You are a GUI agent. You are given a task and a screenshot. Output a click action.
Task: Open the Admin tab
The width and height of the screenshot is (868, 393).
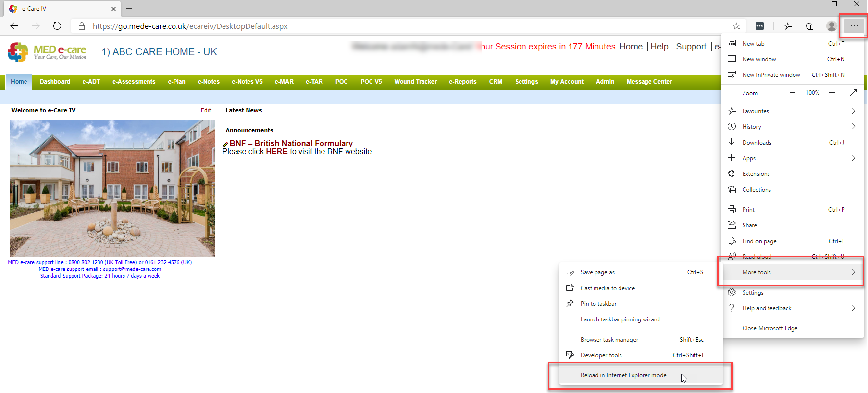[x=605, y=82]
